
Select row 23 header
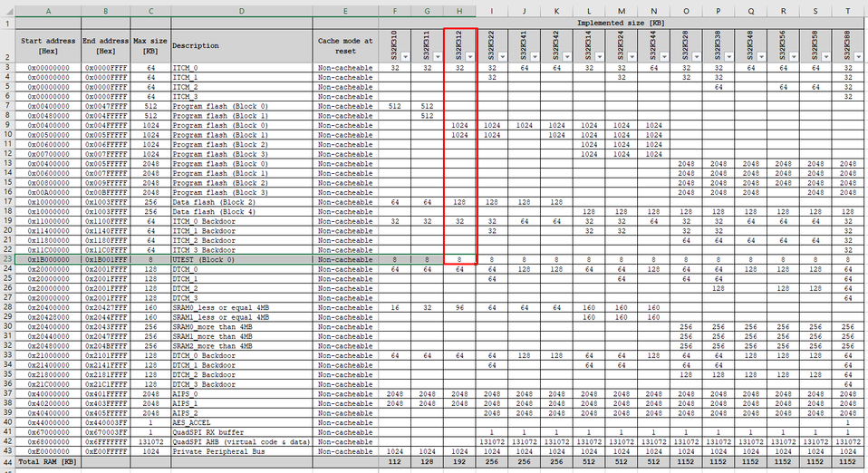[7, 260]
